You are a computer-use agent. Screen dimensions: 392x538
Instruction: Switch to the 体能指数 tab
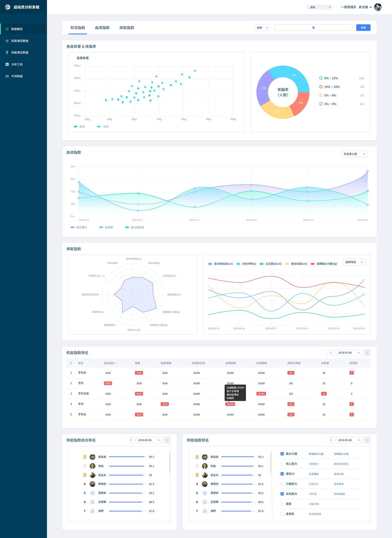[127, 28]
